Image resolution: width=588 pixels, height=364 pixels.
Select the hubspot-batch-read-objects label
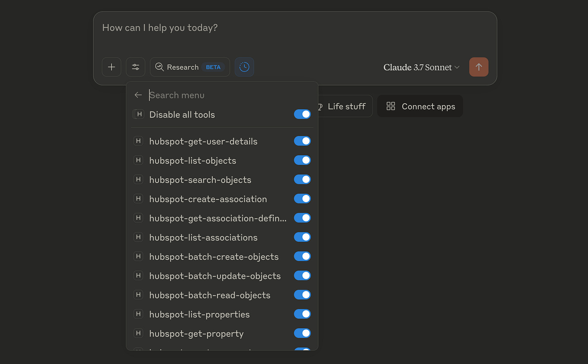click(210, 295)
